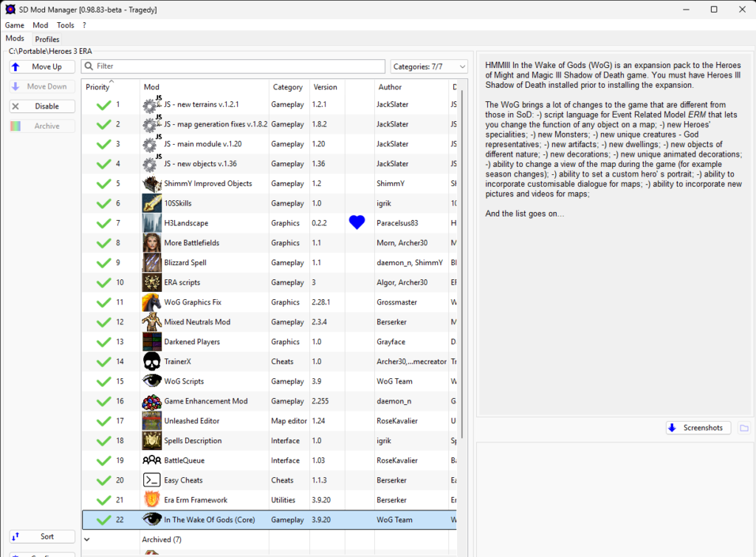Open the Mod menu
The width and height of the screenshot is (756, 557).
(41, 25)
